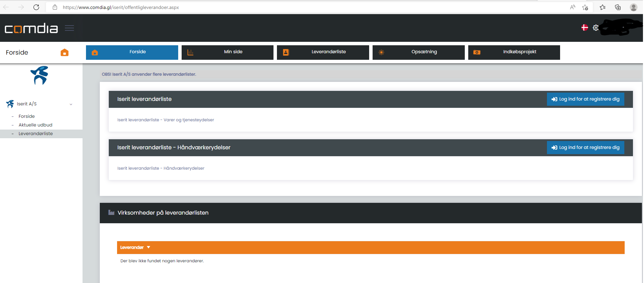Click Log ind button for Iserit leverandørliste
Image resolution: width=644 pixels, height=283 pixels.
(x=586, y=99)
